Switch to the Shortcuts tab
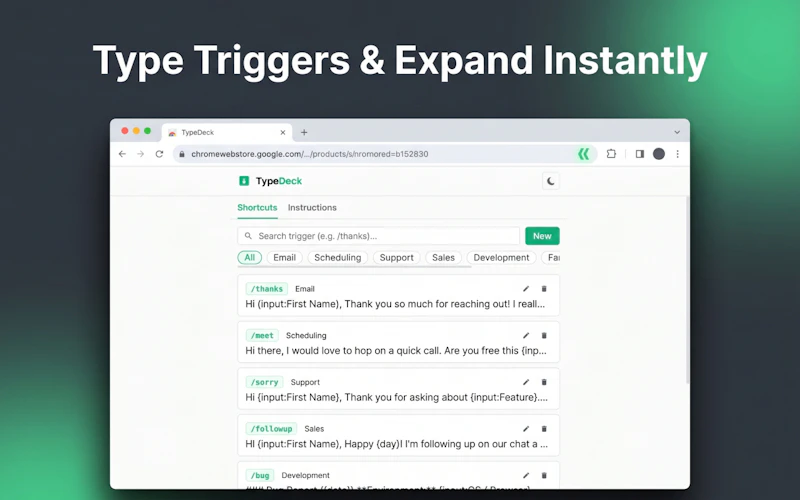Image resolution: width=800 pixels, height=500 pixels. pos(257,208)
